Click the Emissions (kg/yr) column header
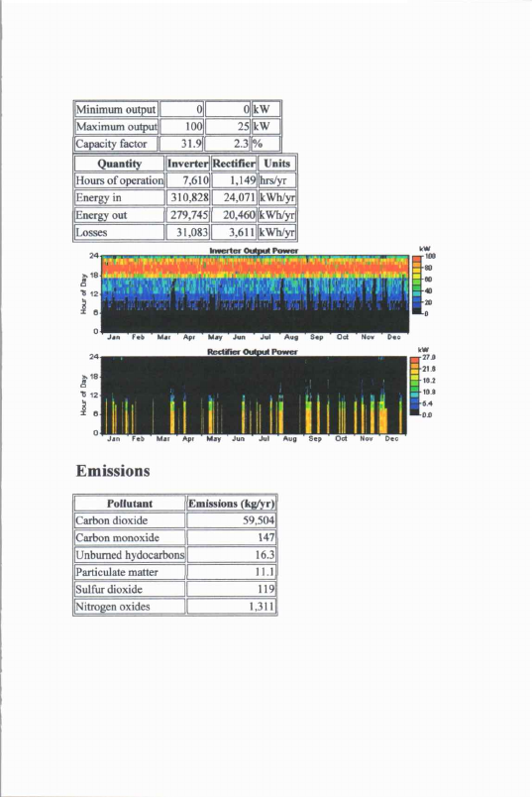 coord(231,504)
